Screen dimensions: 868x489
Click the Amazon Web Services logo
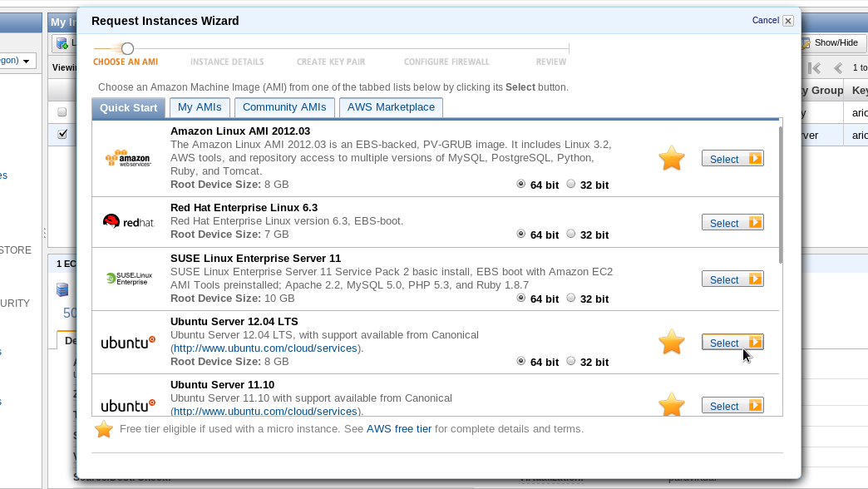(x=128, y=158)
